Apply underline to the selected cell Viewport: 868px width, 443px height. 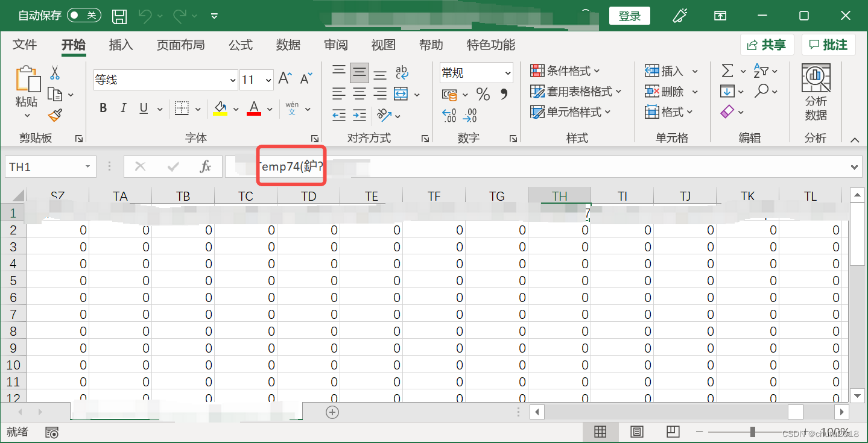[142, 108]
